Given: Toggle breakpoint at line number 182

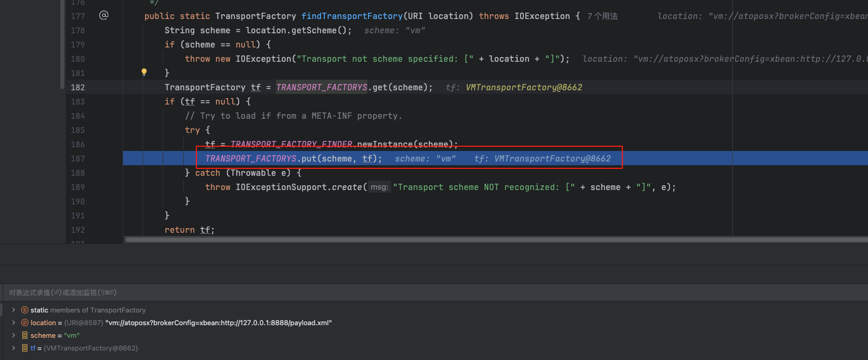Looking at the screenshot, I should point(78,87).
